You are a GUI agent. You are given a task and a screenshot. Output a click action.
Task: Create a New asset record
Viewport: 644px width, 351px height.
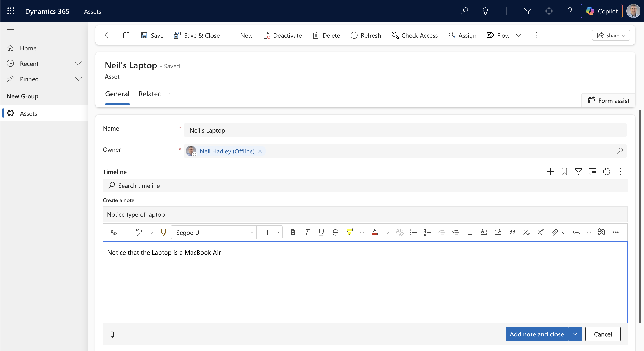pyautogui.click(x=241, y=35)
